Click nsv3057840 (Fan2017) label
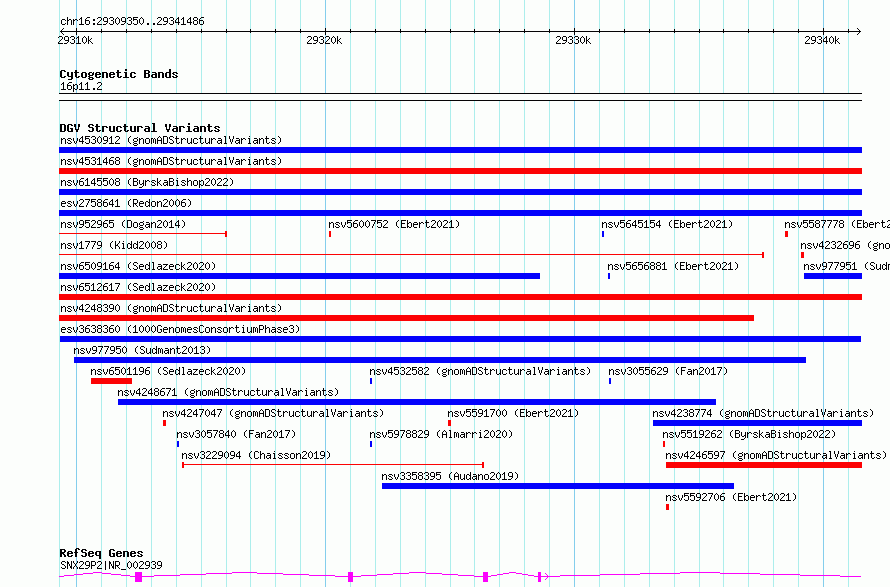890x587 pixels. tap(236, 434)
